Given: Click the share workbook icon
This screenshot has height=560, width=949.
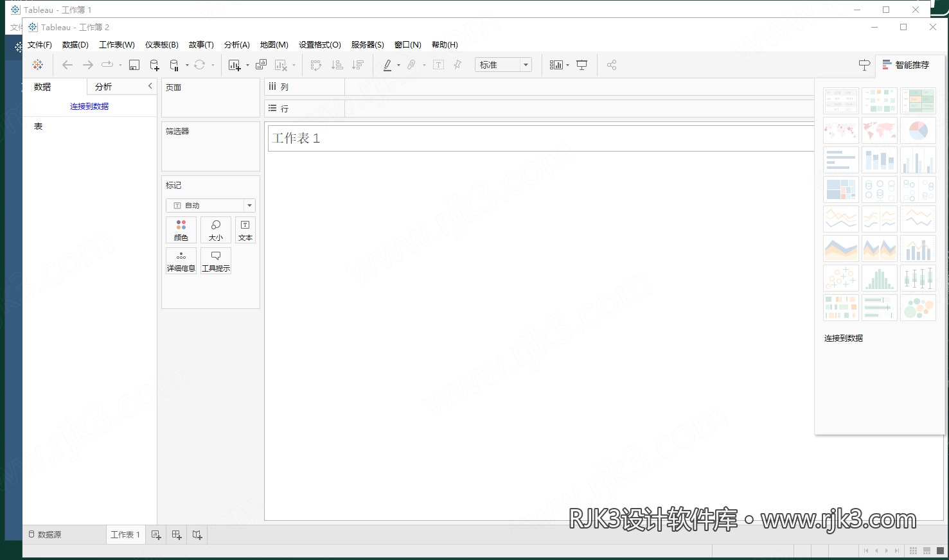Looking at the screenshot, I should [x=612, y=65].
